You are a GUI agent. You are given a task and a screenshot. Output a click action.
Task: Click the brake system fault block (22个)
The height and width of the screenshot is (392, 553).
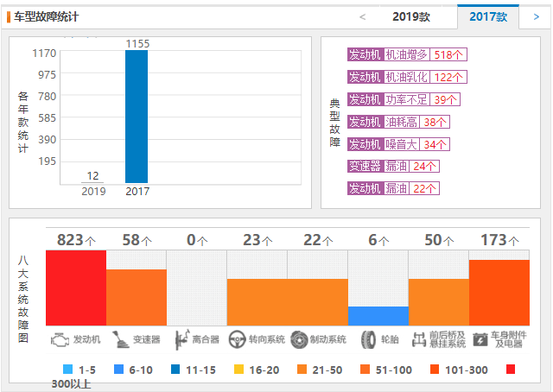coord(318,302)
